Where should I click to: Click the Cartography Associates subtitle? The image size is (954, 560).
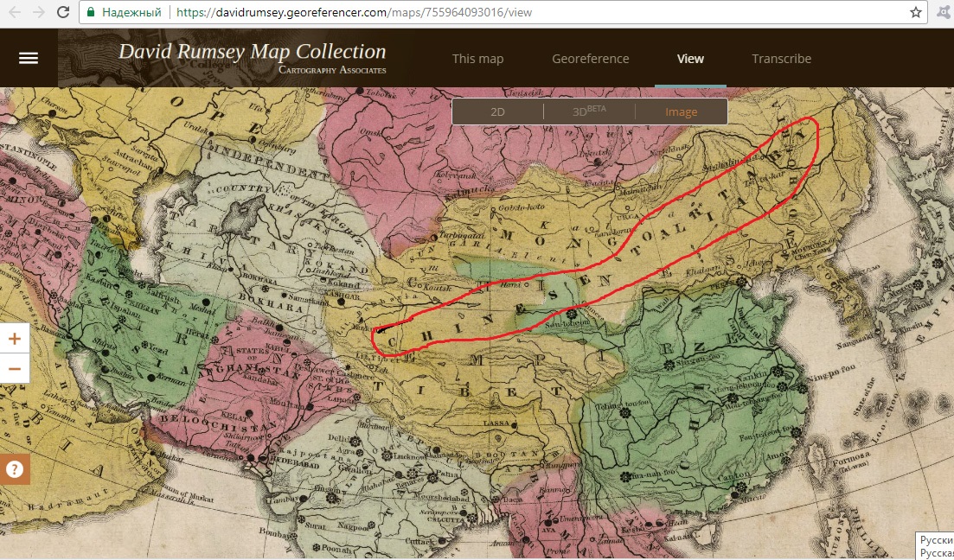pyautogui.click(x=332, y=69)
